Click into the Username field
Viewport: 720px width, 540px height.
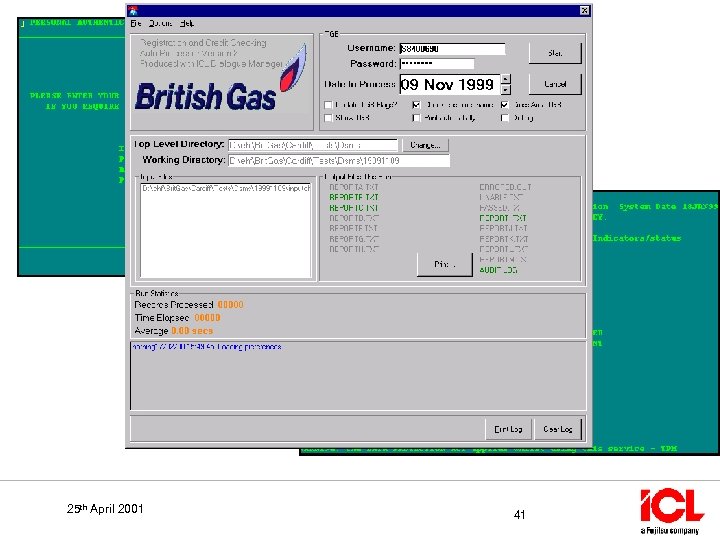[x=452, y=49]
